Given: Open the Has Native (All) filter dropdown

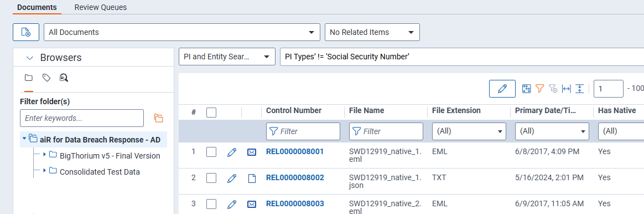Looking at the screenshot, I should tap(621, 131).
